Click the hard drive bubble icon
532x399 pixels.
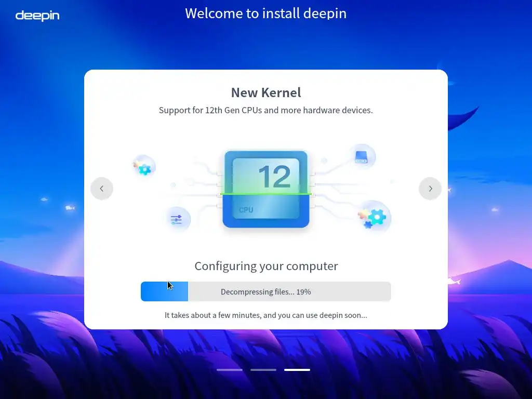(x=362, y=157)
